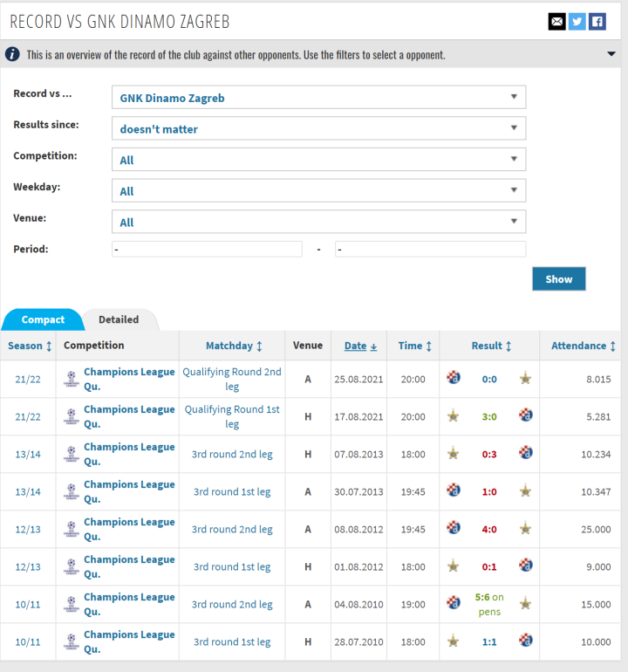628x672 pixels.
Task: Click Dinamo Zagreb crest in 25.08.2021 row
Action: click(x=454, y=379)
